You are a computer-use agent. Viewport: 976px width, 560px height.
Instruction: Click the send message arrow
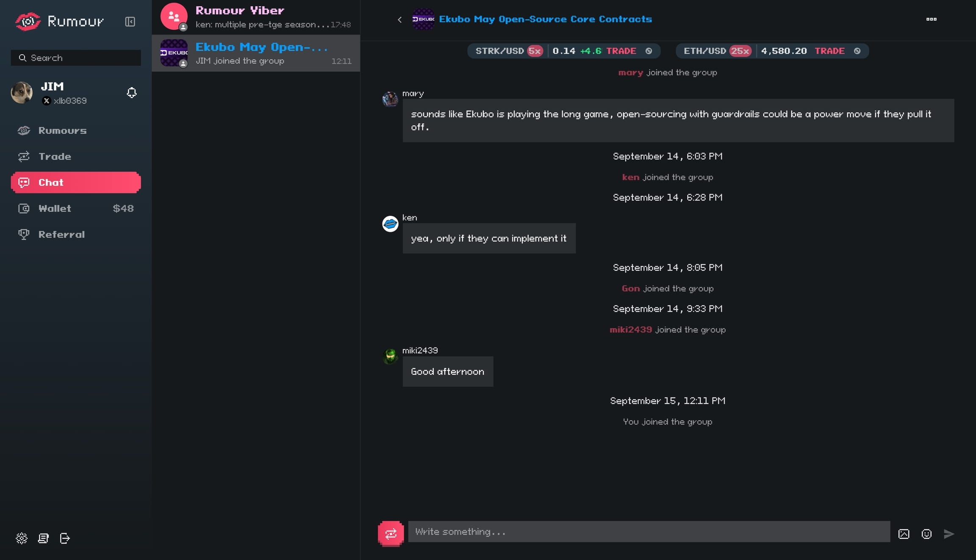pos(949,534)
